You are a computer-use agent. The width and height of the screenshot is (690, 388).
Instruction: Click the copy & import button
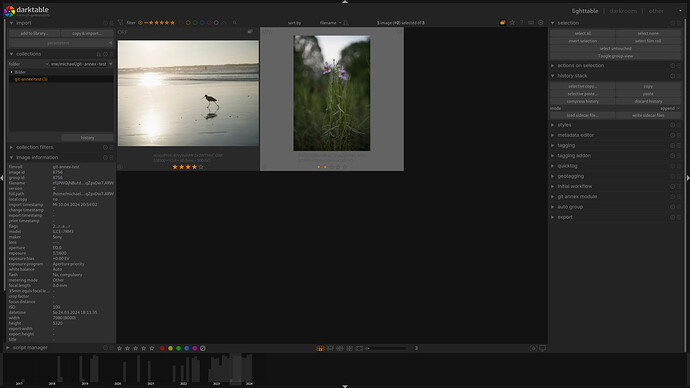[x=87, y=33]
